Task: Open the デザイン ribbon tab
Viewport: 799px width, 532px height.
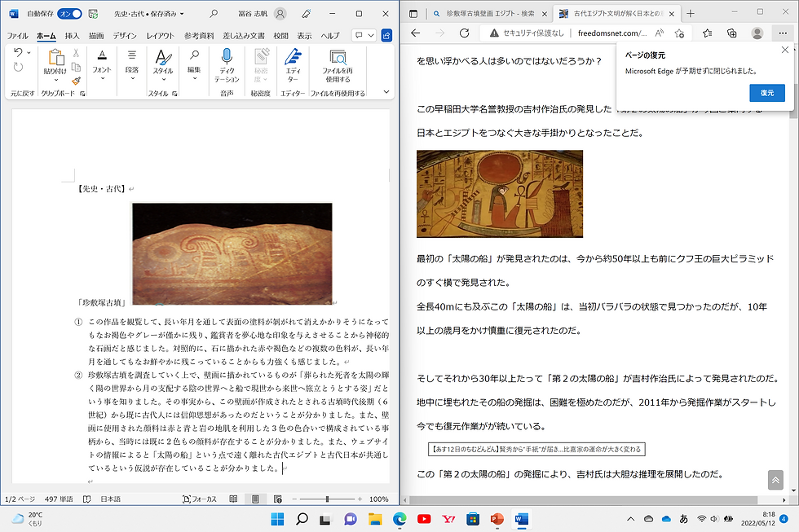Action: pyautogui.click(x=124, y=36)
